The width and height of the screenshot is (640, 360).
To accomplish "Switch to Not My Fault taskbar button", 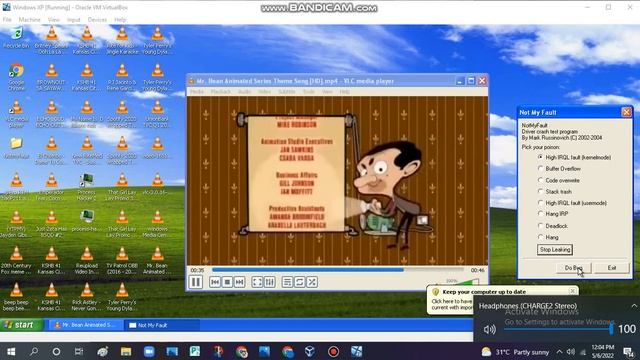I will pos(161,325).
